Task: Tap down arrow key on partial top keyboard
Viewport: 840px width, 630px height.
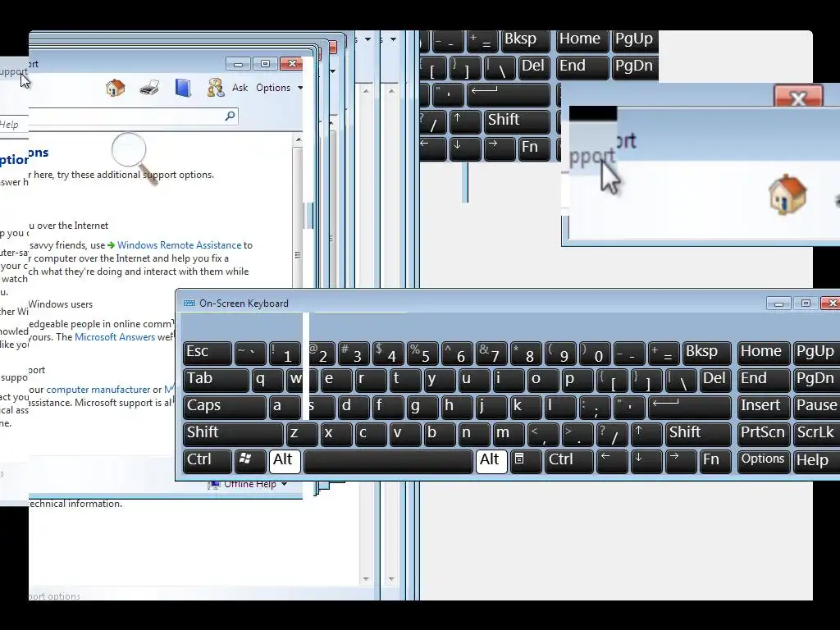Action: tap(465, 148)
